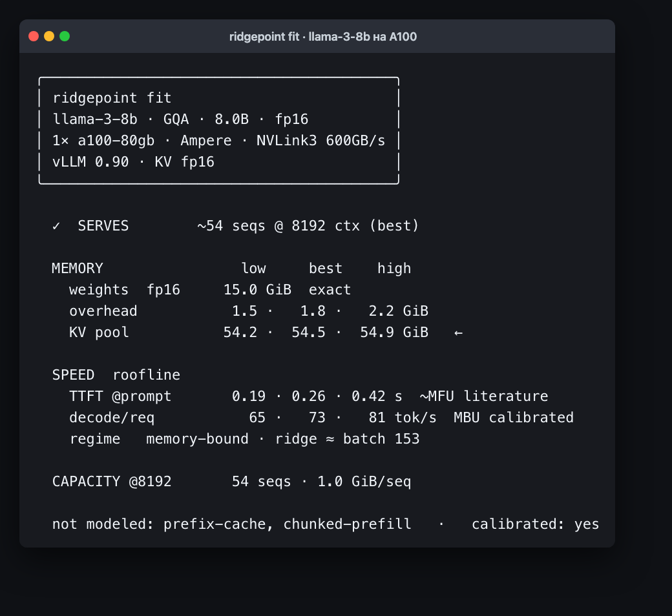Viewport: 672px width, 616px height.
Task: Click the 'MEMORY' section heading
Action: coord(78,269)
